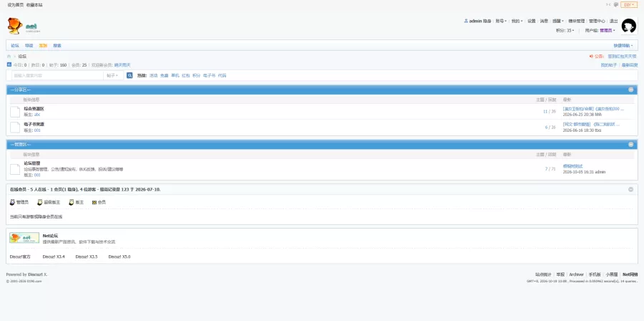Open friend link Discuz! X3.4
Screen dimensions: 644x321
tap(54, 257)
